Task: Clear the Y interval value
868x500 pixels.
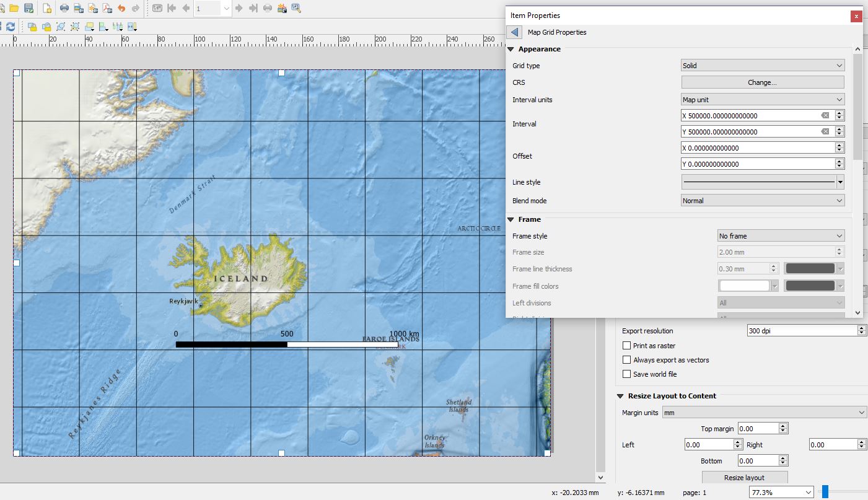Action: [825, 131]
